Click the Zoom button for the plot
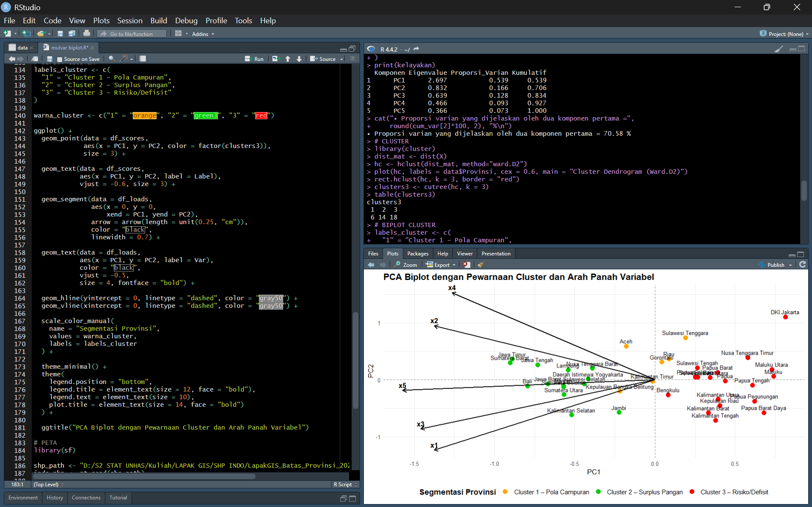This screenshot has width=812, height=507. pos(406,265)
